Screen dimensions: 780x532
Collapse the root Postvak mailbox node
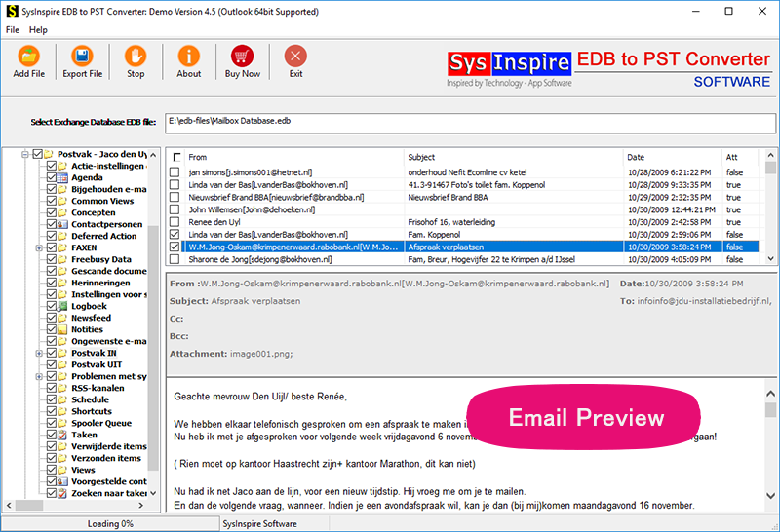click(26, 154)
